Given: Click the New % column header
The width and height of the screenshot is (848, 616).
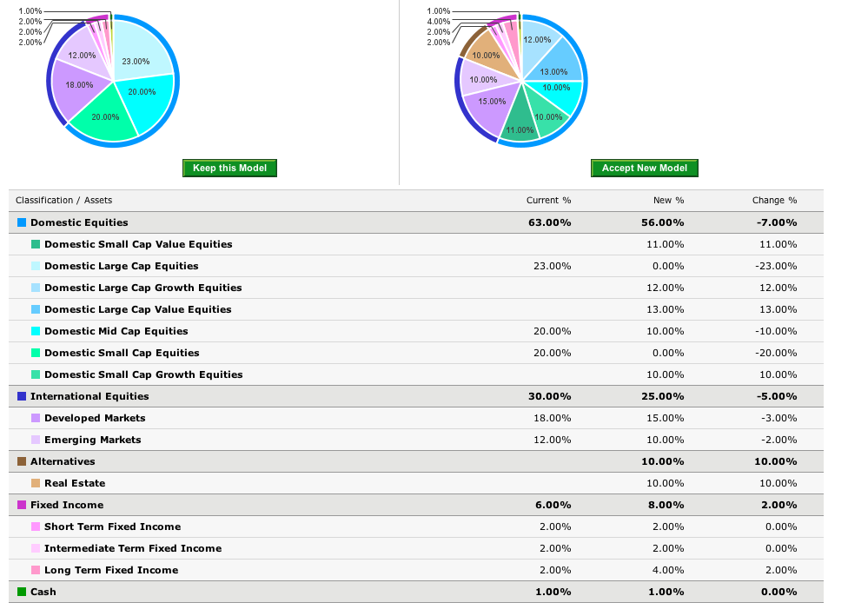Looking at the screenshot, I should point(668,201).
